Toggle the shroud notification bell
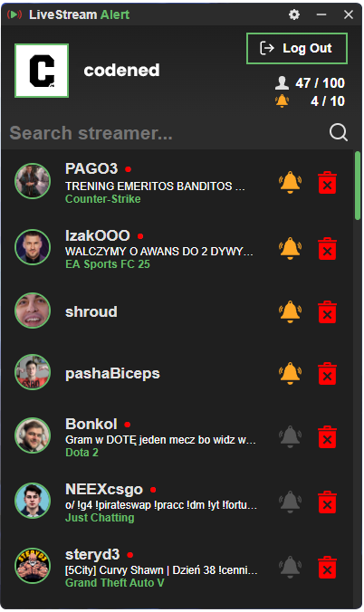 point(290,311)
